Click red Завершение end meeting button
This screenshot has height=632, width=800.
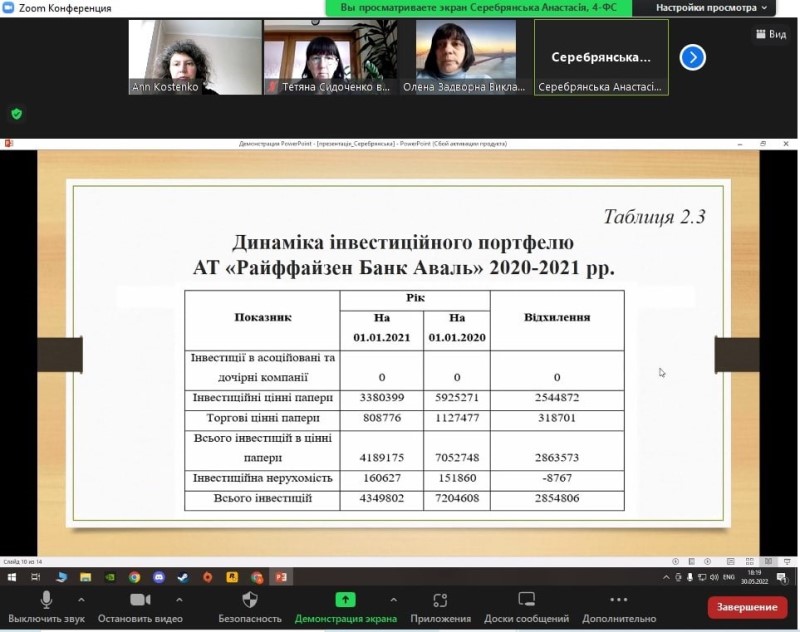click(x=747, y=607)
